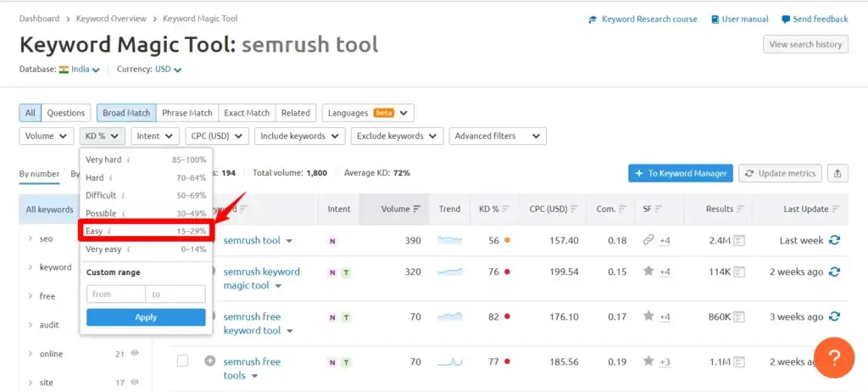Open the Keyword Research course link

pyautogui.click(x=643, y=19)
